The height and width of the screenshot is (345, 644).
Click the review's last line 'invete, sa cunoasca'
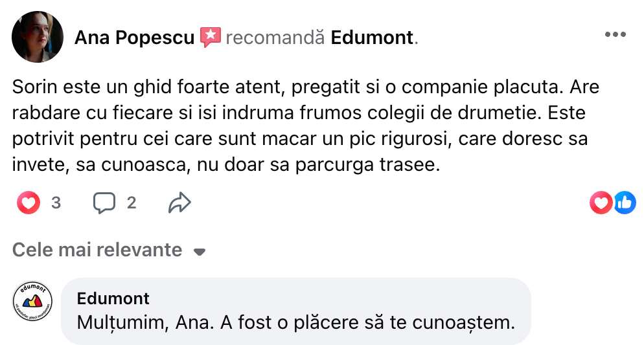click(x=226, y=165)
